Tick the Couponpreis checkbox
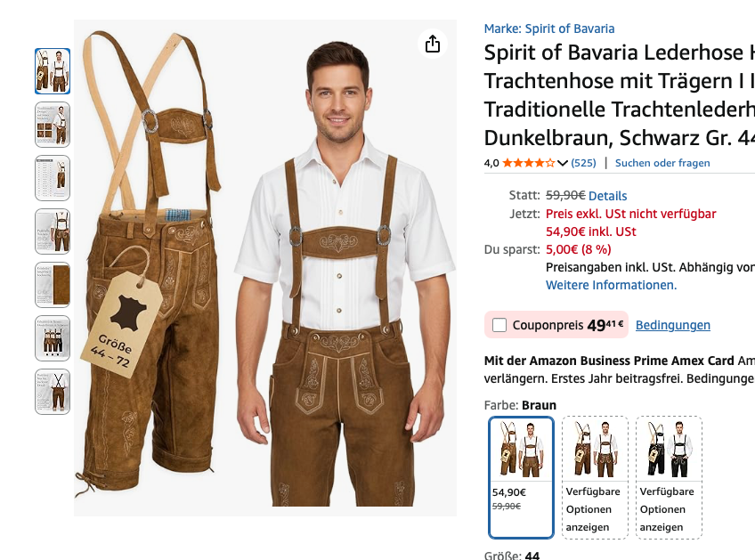Viewport: 755px width, 560px height. [499, 325]
